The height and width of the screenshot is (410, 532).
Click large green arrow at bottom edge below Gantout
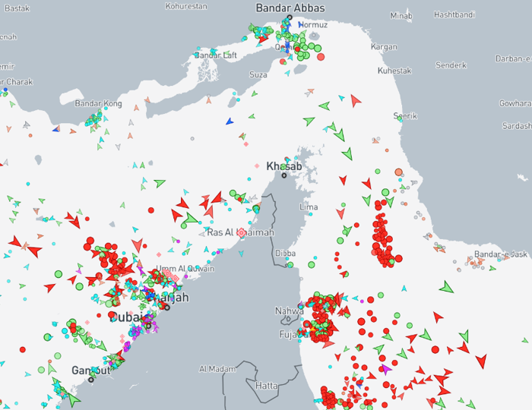click(x=73, y=398)
